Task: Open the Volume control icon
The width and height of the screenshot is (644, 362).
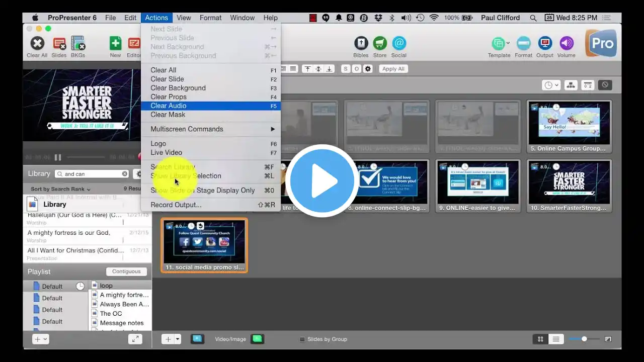Action: coord(567,43)
